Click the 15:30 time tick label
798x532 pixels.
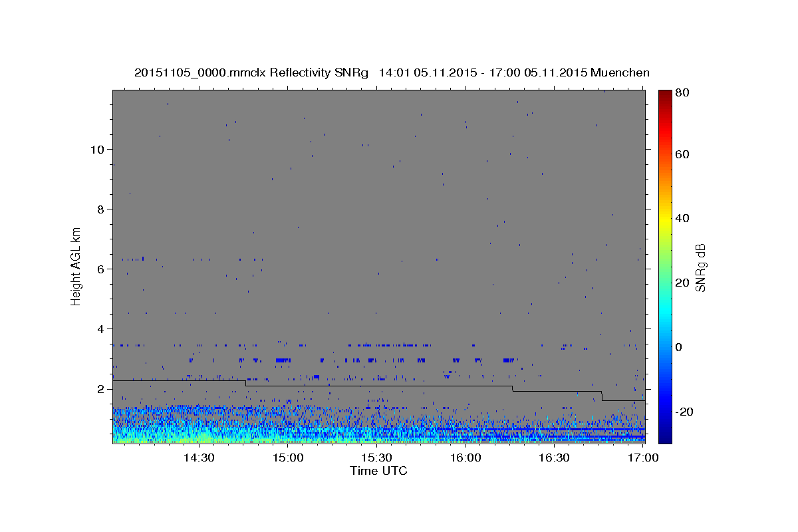point(376,458)
